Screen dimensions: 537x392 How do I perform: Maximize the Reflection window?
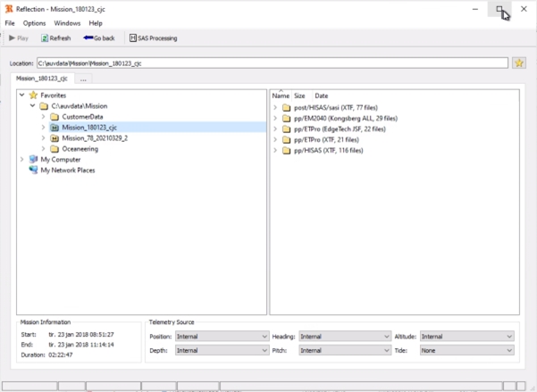(499, 9)
